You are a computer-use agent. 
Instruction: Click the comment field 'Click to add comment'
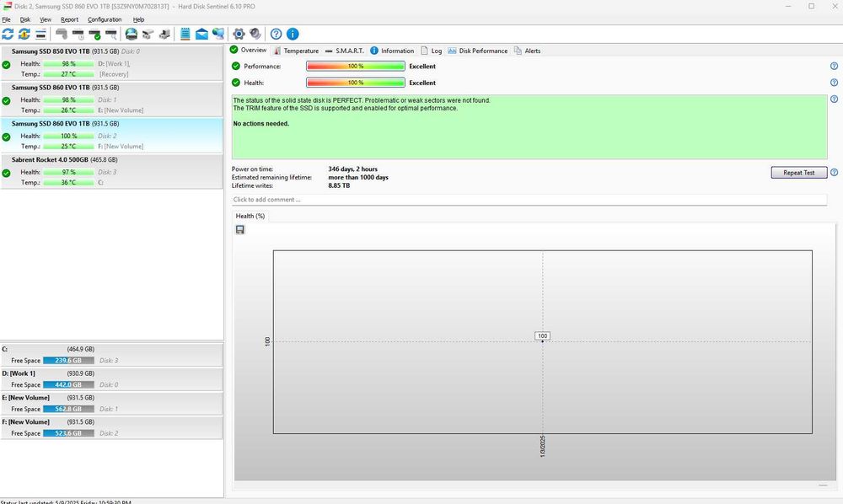pyautogui.click(x=529, y=200)
